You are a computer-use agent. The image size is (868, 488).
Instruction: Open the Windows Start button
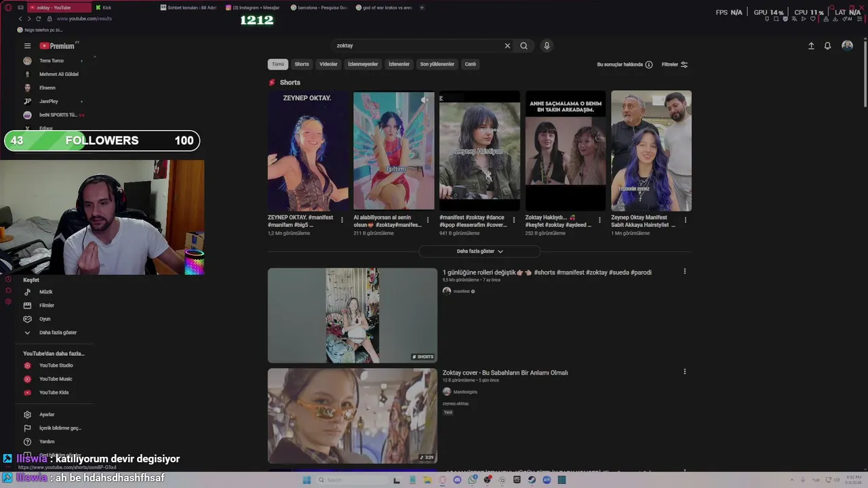tap(307, 480)
